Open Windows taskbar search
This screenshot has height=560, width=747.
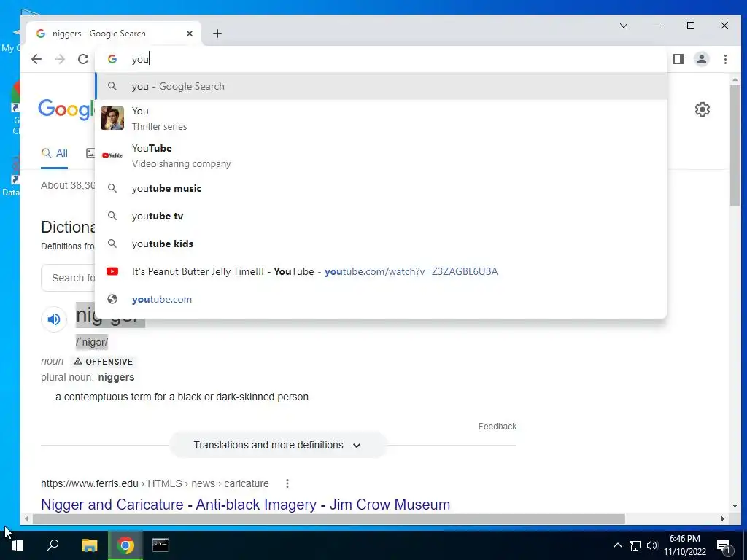(53, 545)
